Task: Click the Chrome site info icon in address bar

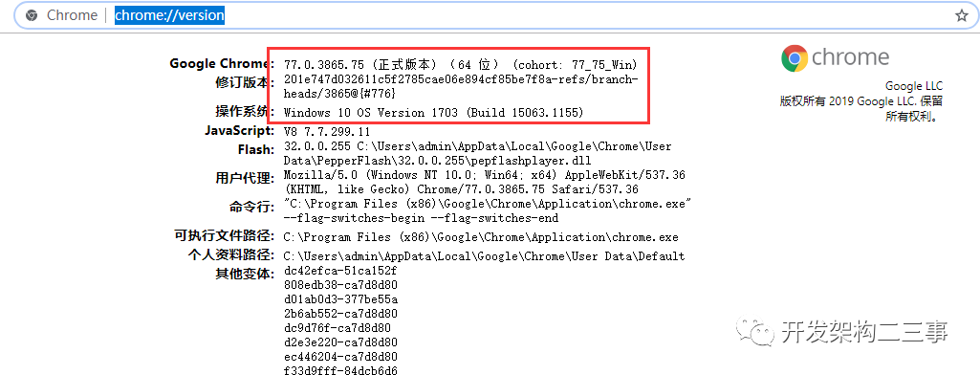Action: coord(32,15)
